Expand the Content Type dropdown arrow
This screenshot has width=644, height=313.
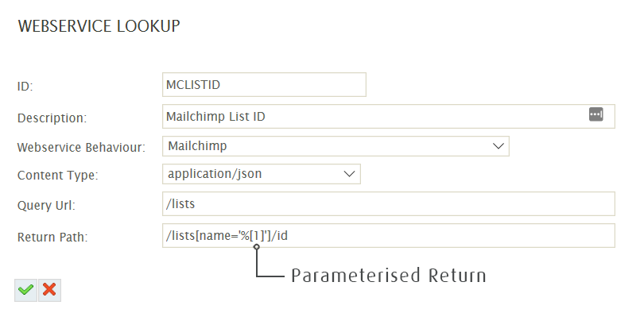pos(349,174)
